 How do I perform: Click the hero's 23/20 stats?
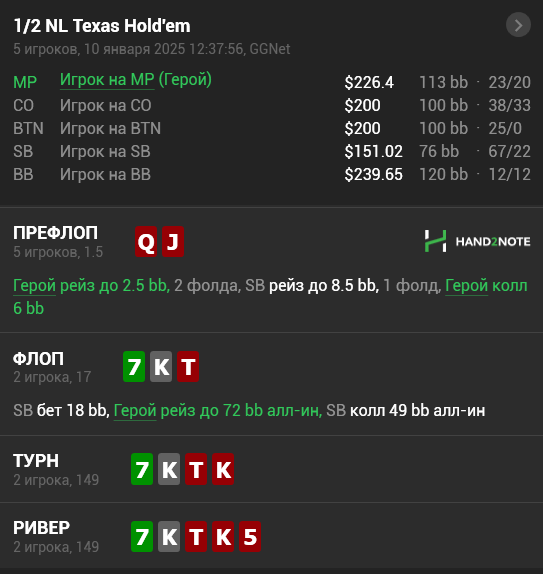coord(509,82)
